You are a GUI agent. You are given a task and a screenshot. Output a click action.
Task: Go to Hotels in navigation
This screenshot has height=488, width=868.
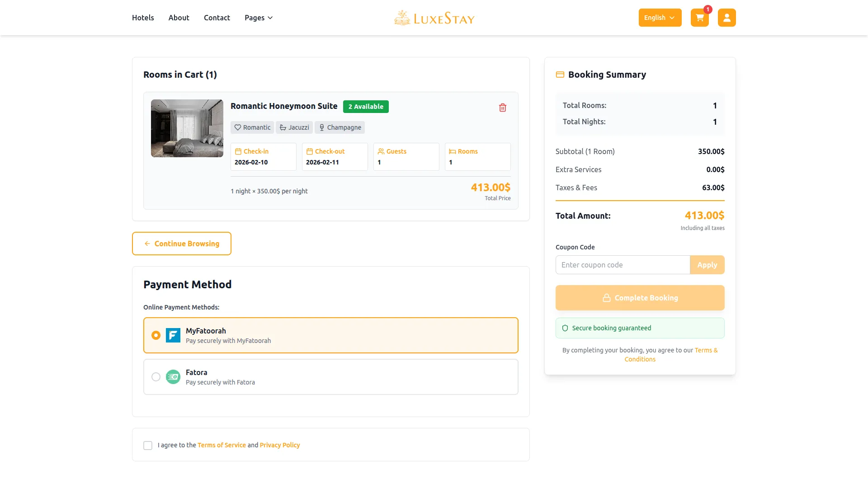pos(143,18)
